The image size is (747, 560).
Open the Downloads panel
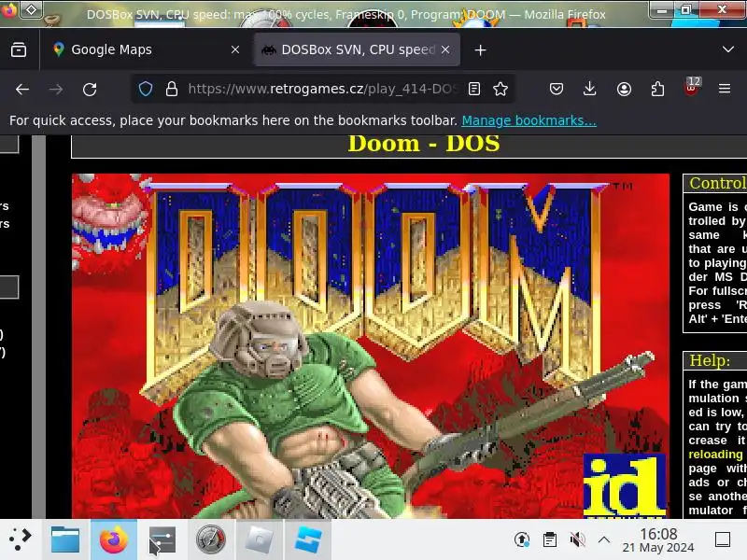(x=590, y=89)
